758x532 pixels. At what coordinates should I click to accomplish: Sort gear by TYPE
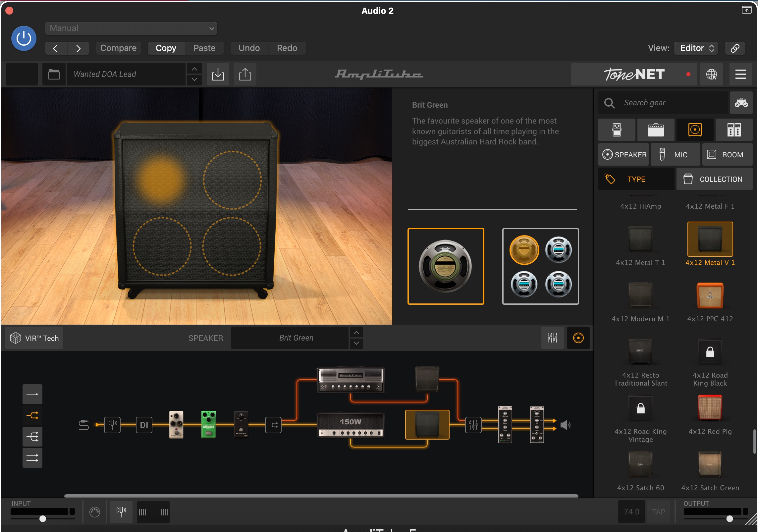click(636, 179)
